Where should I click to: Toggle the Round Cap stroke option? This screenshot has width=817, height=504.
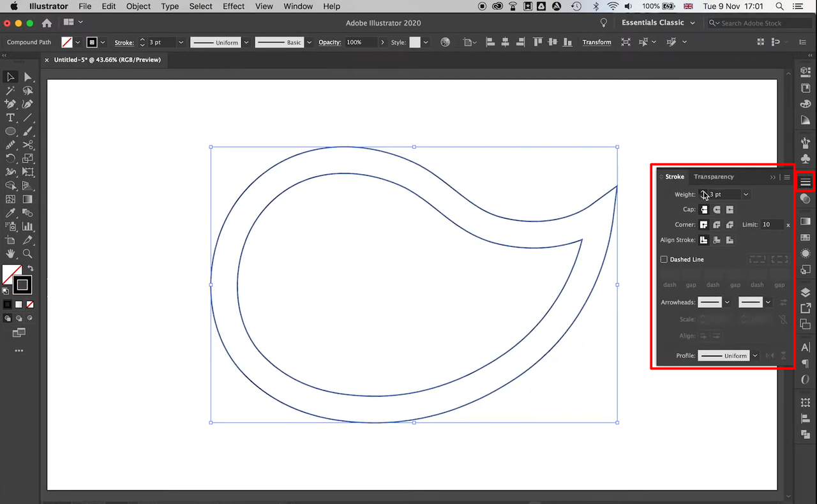pyautogui.click(x=717, y=210)
